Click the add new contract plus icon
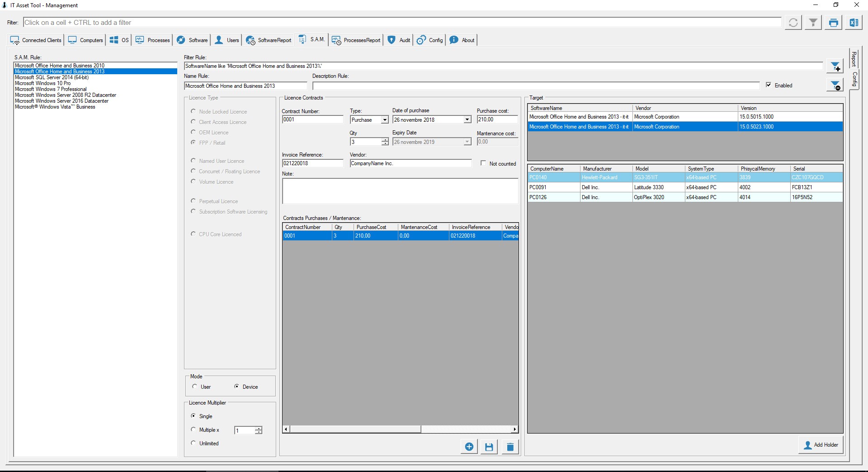Viewport: 868px width, 472px height. pyautogui.click(x=469, y=447)
